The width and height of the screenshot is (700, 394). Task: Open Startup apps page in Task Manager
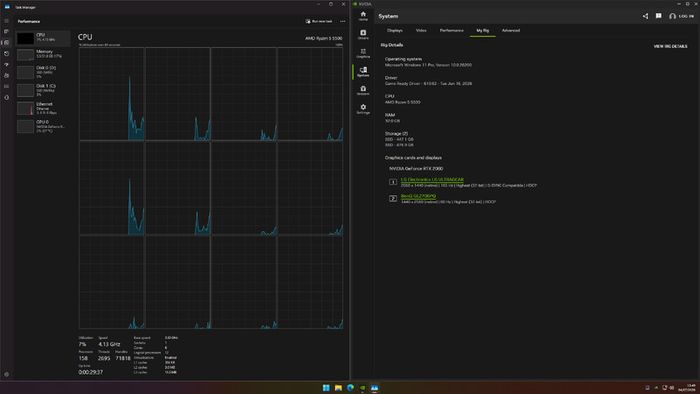6,65
